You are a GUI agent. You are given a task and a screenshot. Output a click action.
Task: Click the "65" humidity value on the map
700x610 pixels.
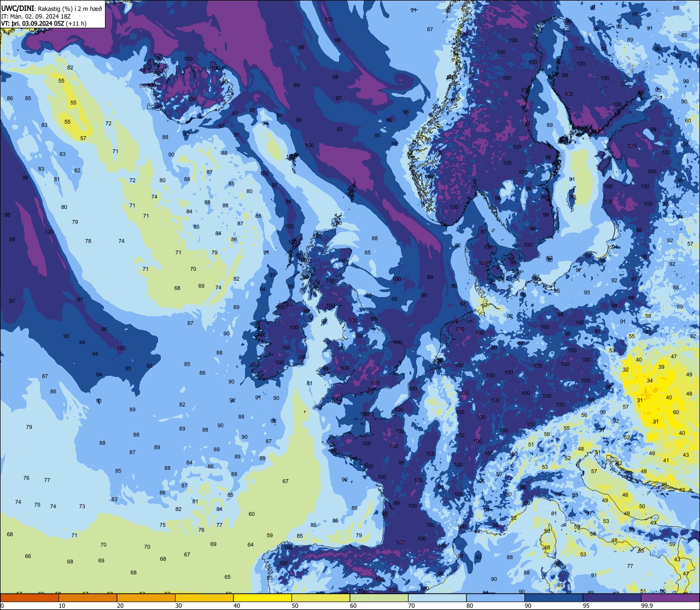(x=227, y=577)
